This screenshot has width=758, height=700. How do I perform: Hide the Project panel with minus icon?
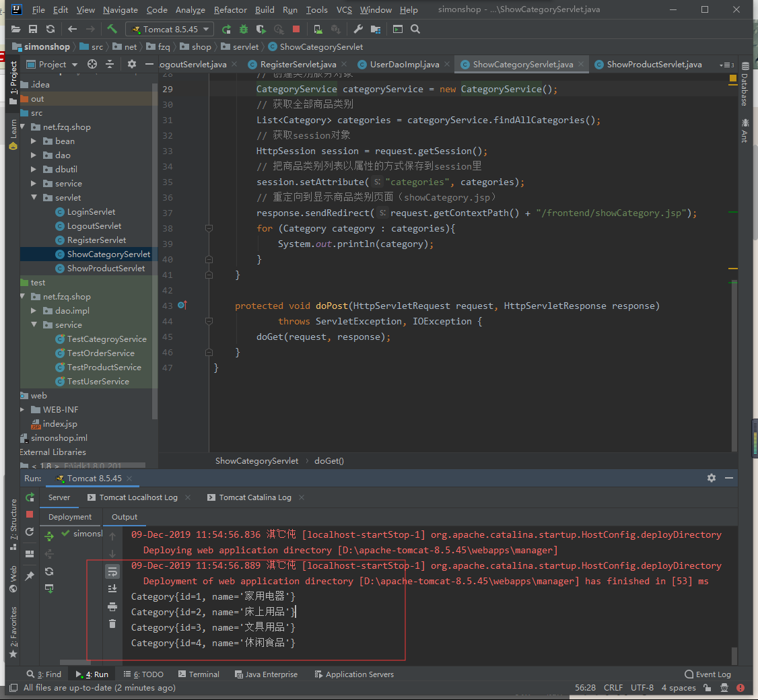(149, 65)
